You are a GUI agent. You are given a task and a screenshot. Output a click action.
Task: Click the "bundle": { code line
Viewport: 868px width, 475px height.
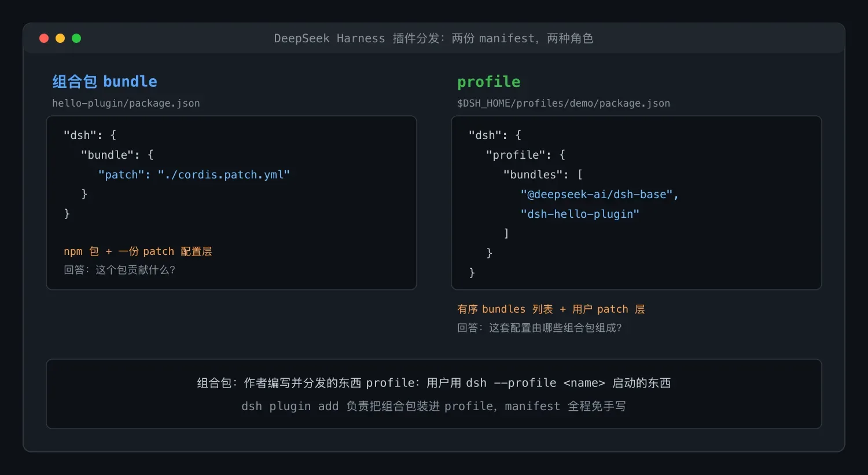[x=117, y=155]
